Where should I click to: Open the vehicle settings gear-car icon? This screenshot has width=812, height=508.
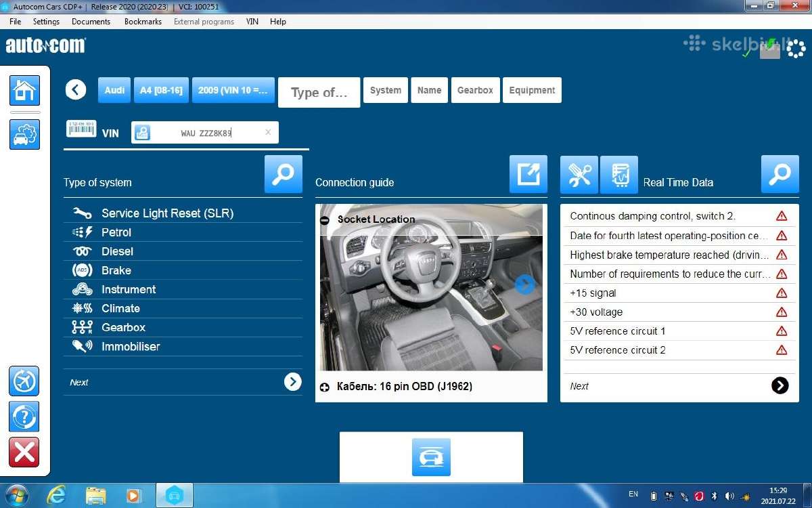tap(24, 134)
